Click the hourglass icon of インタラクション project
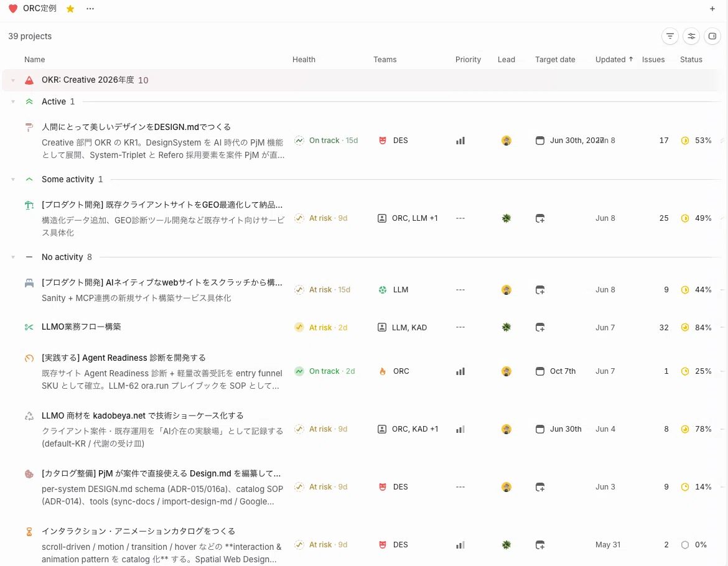728x566 pixels. 29,532
